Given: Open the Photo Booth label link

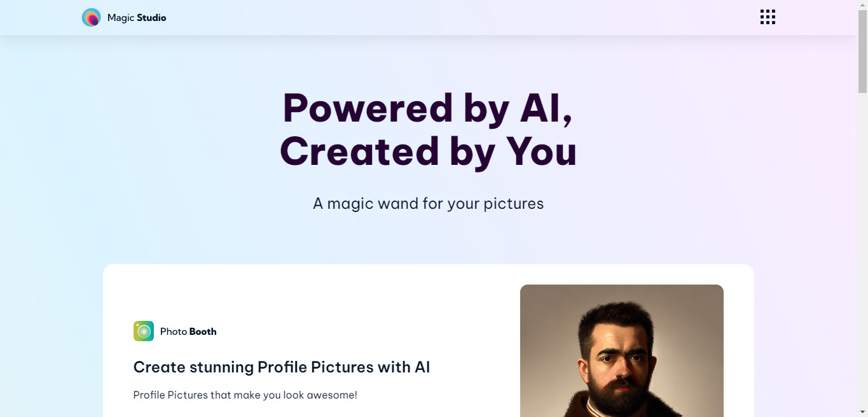Looking at the screenshot, I should [x=188, y=332].
